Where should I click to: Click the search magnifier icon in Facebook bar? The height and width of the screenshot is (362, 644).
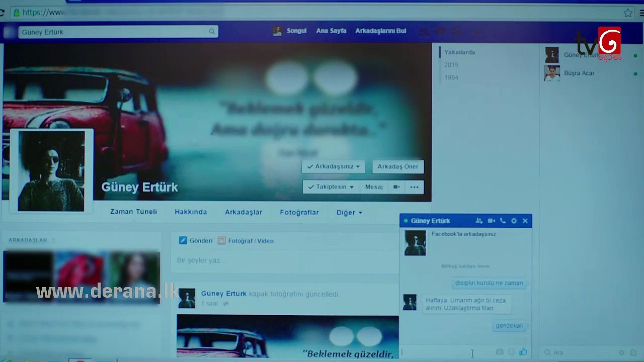tap(212, 32)
